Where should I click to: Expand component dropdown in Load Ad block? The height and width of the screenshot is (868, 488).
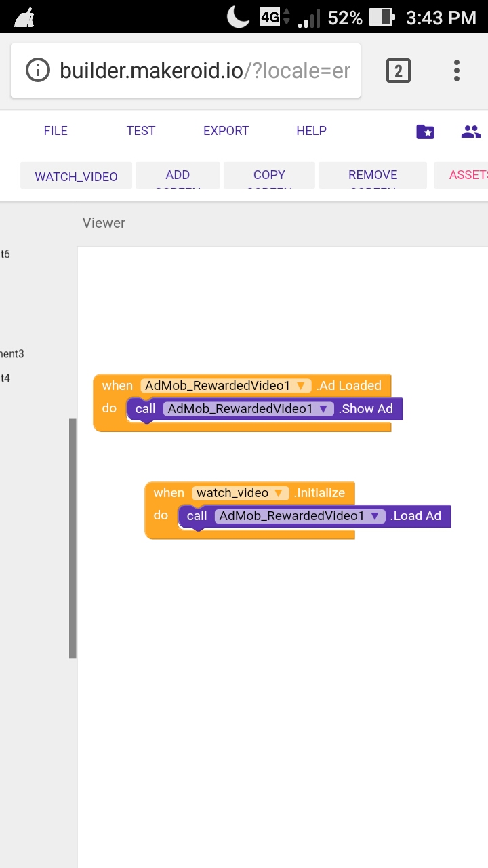click(375, 516)
